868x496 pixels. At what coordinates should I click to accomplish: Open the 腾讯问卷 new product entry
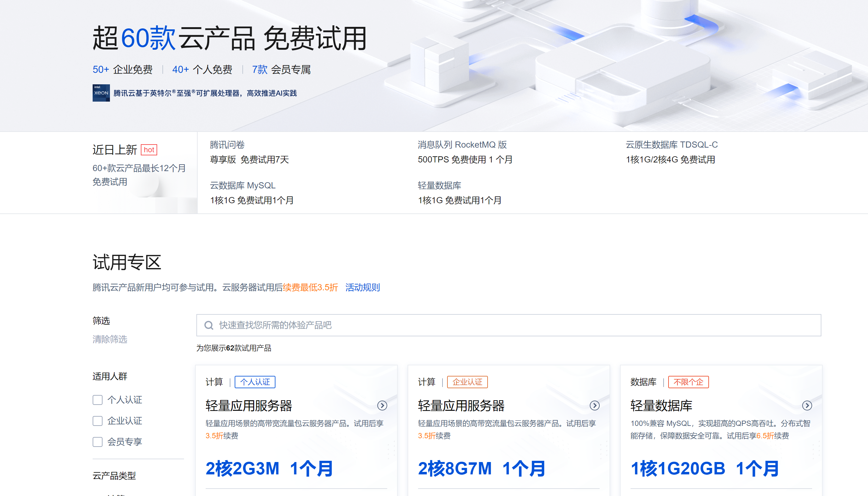(x=227, y=145)
